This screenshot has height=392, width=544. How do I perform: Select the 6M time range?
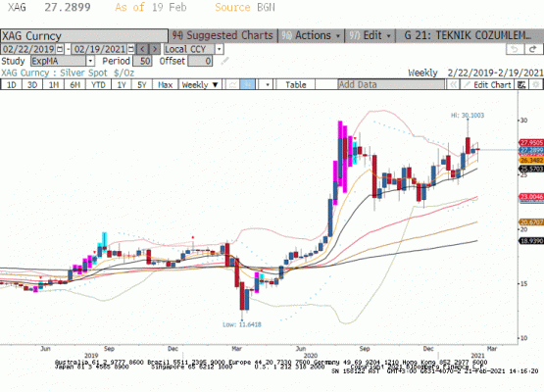(74, 84)
